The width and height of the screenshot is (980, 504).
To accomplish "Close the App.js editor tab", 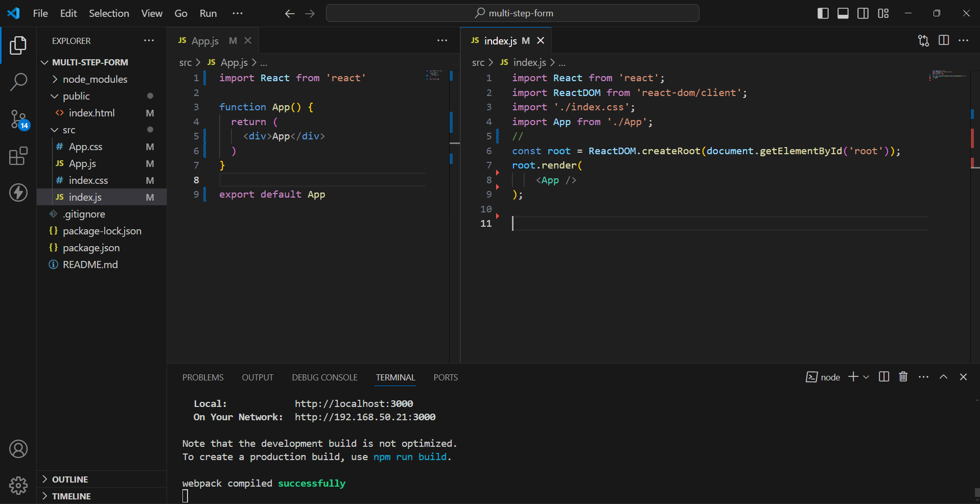I will click(248, 40).
